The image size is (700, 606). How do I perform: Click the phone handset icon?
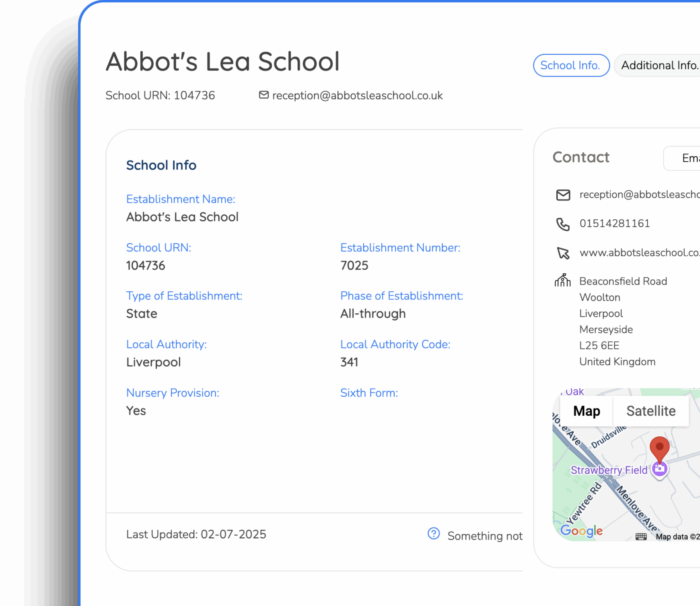click(563, 224)
